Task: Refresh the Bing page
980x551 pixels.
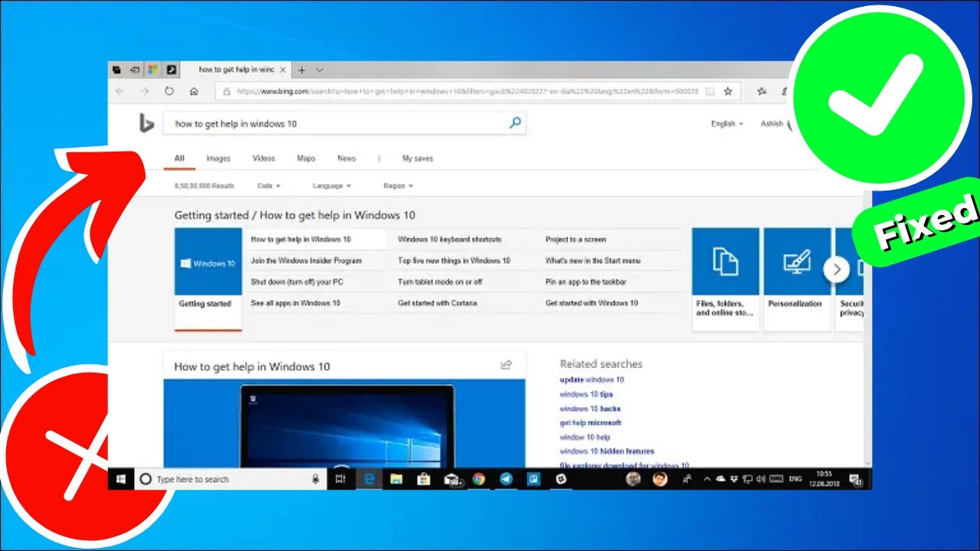Action: point(169,91)
